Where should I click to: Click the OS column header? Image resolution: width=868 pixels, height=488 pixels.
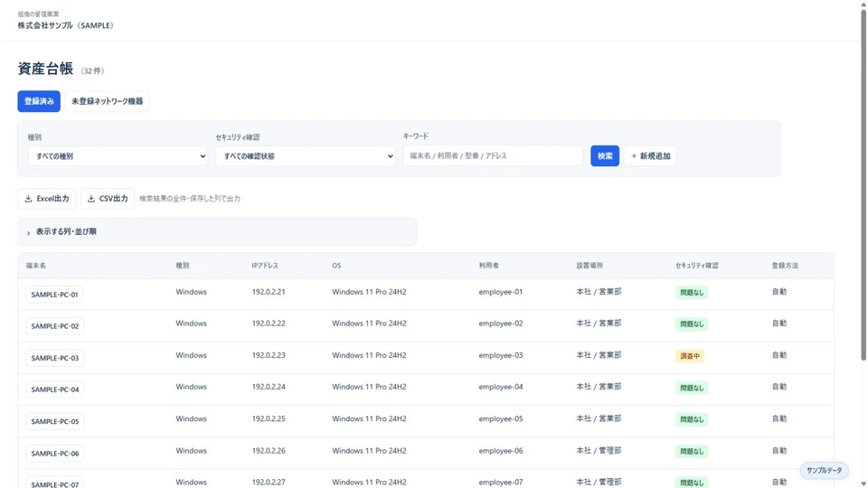pos(336,266)
